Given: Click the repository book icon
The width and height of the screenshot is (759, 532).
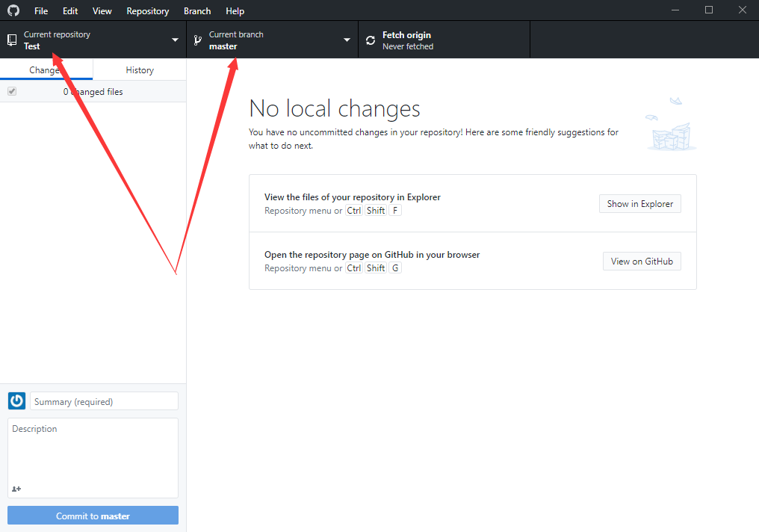Looking at the screenshot, I should [12, 40].
